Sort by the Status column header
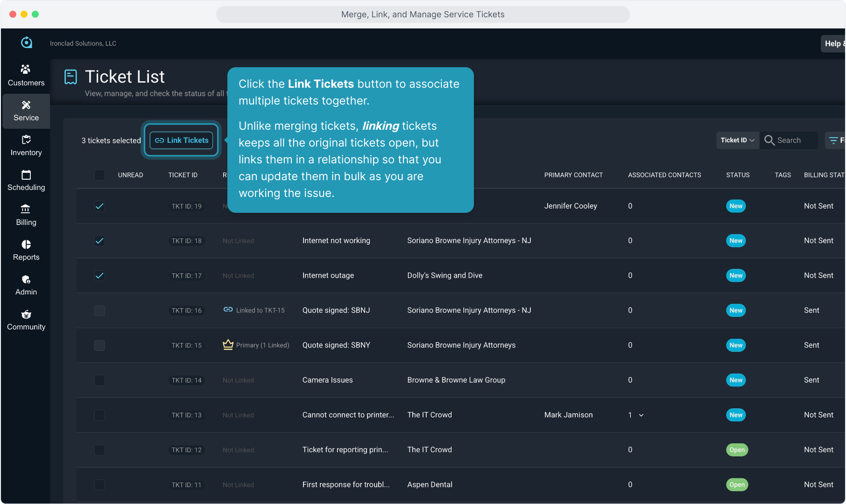 pyautogui.click(x=738, y=175)
